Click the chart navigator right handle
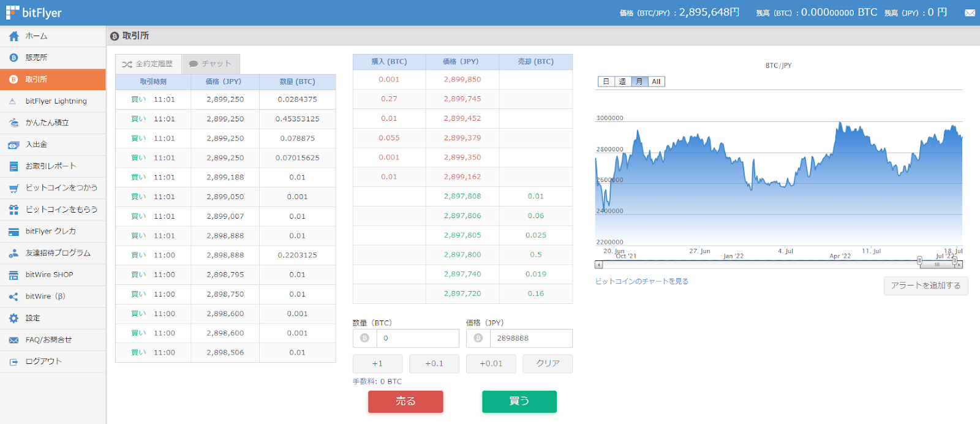 tap(954, 261)
